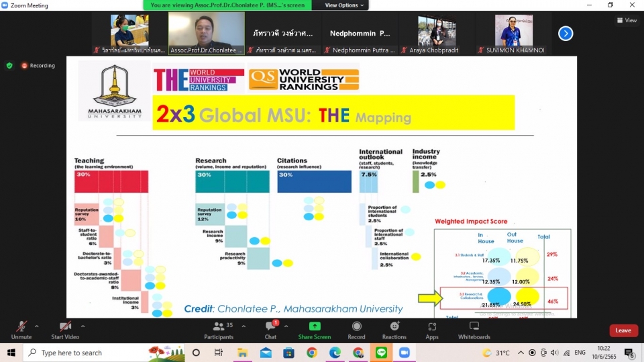
Task: Open Zoom icon on taskbar
Action: click(404, 353)
